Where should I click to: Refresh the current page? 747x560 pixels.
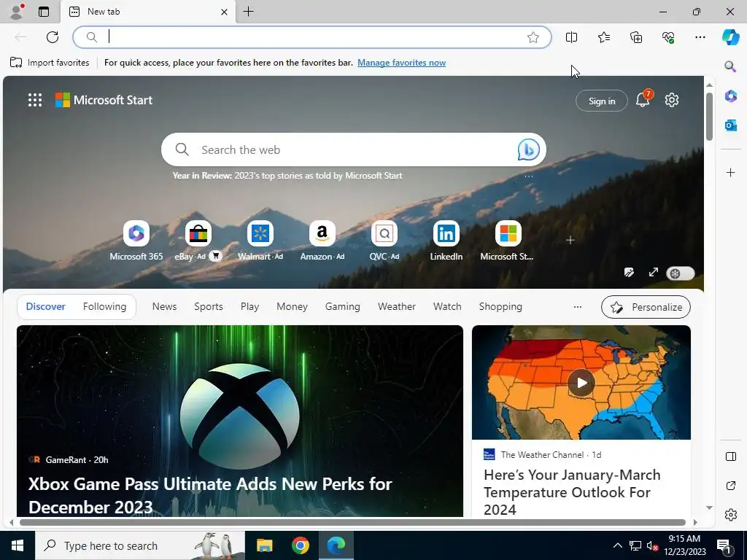(x=53, y=37)
